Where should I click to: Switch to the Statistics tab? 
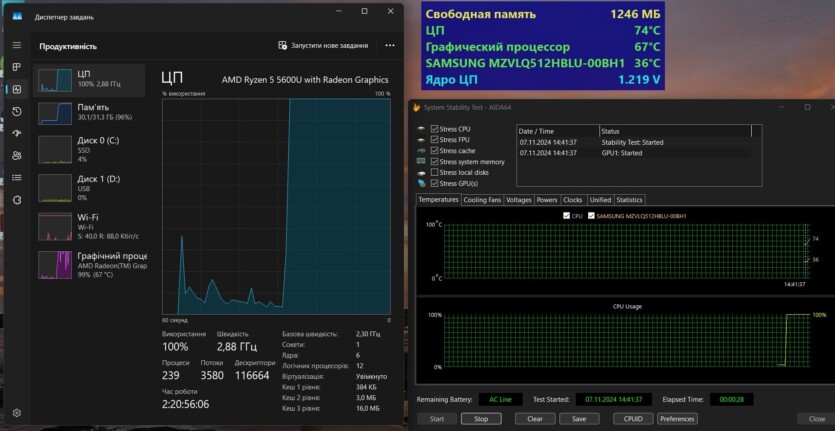click(629, 200)
